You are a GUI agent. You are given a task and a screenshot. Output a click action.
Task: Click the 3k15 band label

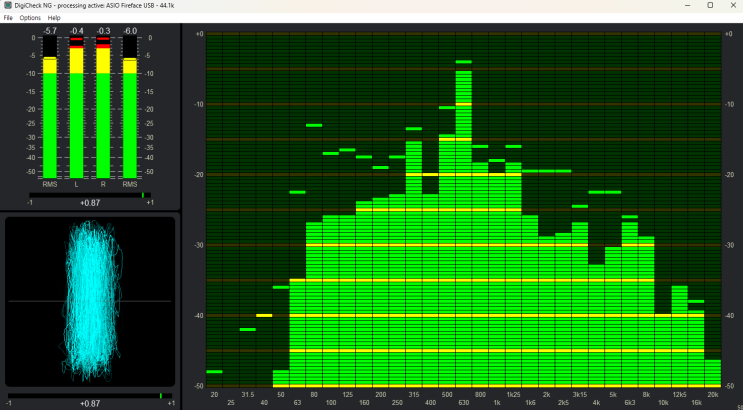pyautogui.click(x=580, y=395)
